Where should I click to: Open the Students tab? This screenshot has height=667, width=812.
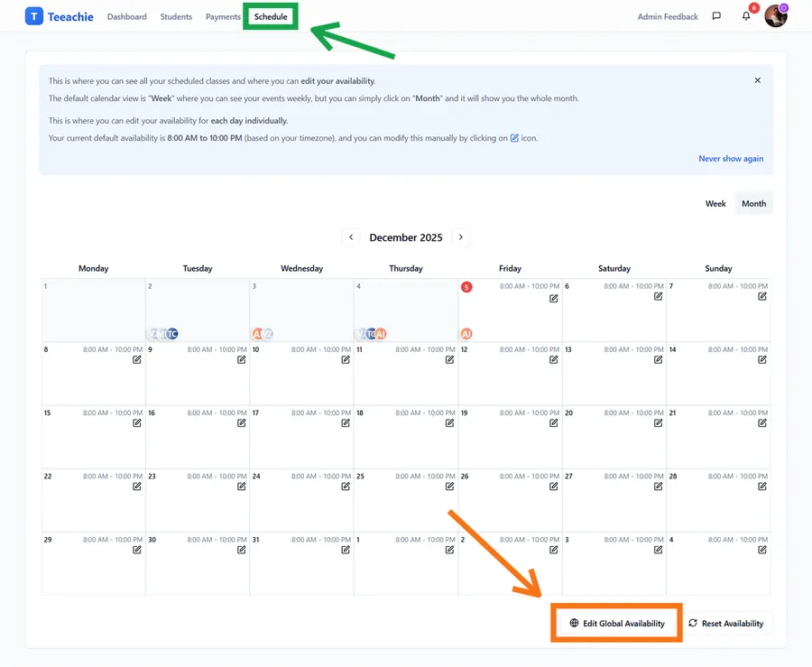coord(176,16)
